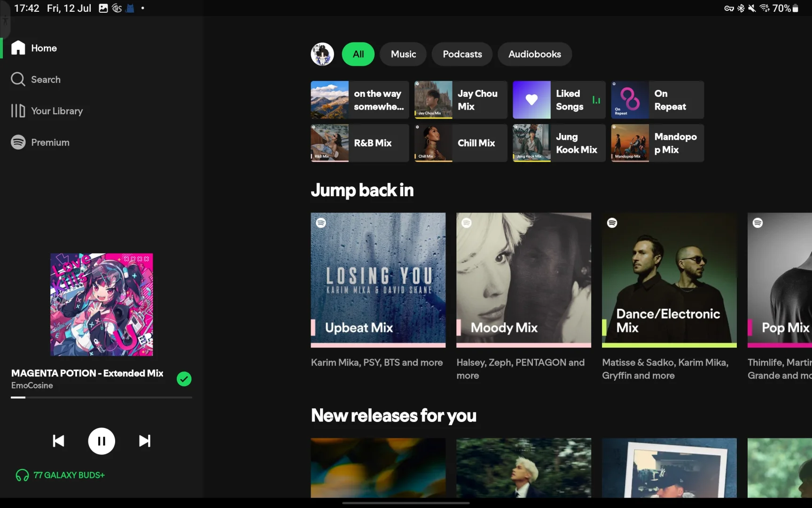Open Your Library label in sidebar
This screenshot has height=508, width=812.
(57, 111)
